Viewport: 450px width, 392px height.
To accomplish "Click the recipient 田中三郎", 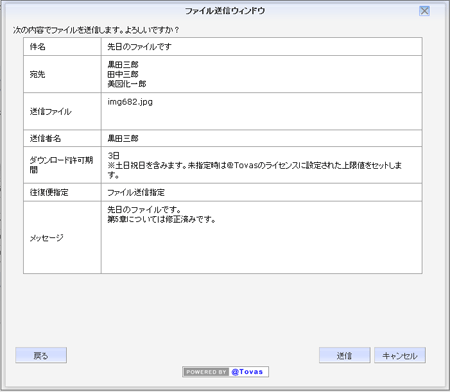I will pyautogui.click(x=123, y=74).
